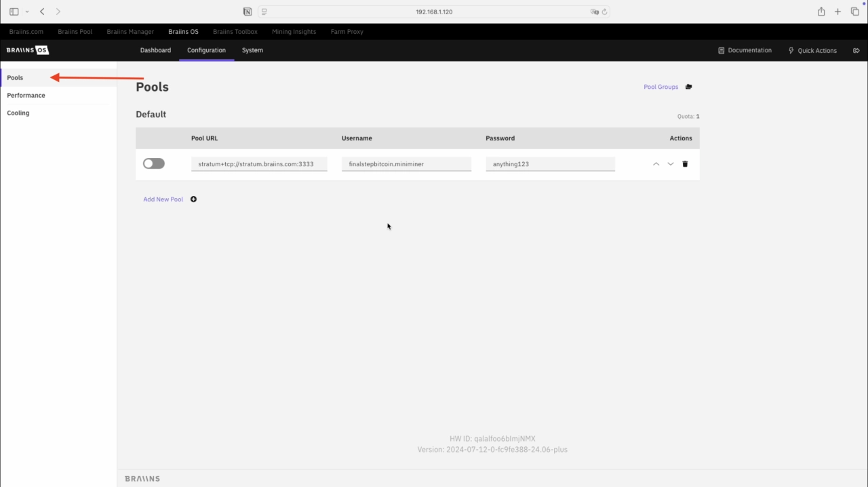Screen dimensions: 868x487
Task: Open the Farm Proxy link
Action: coord(347,32)
